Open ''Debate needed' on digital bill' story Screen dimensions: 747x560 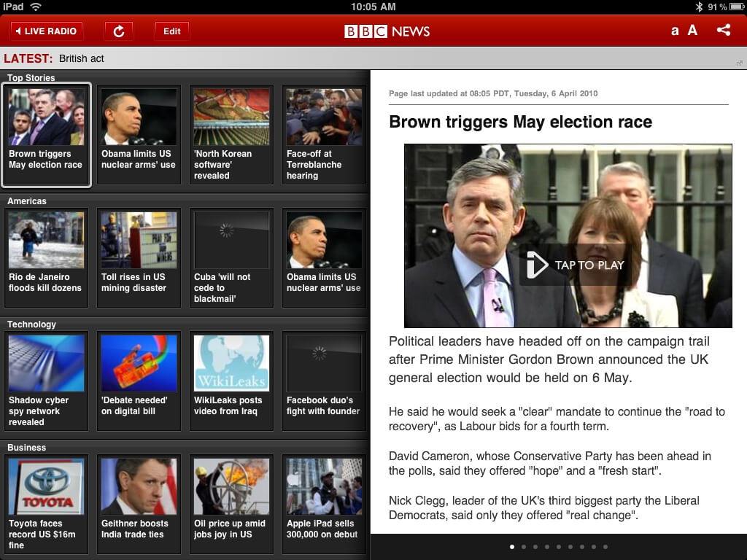(139, 381)
